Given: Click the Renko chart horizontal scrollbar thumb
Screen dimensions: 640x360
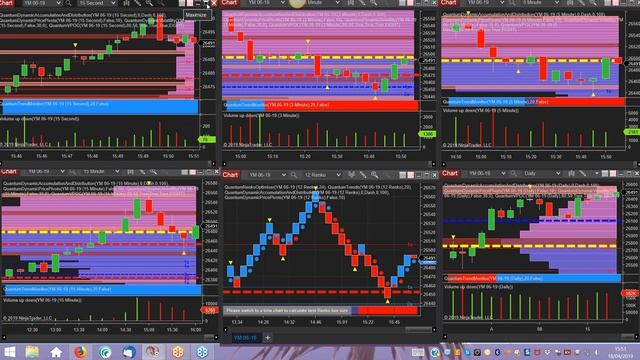Looking at the screenshot, I should (x=418, y=329).
